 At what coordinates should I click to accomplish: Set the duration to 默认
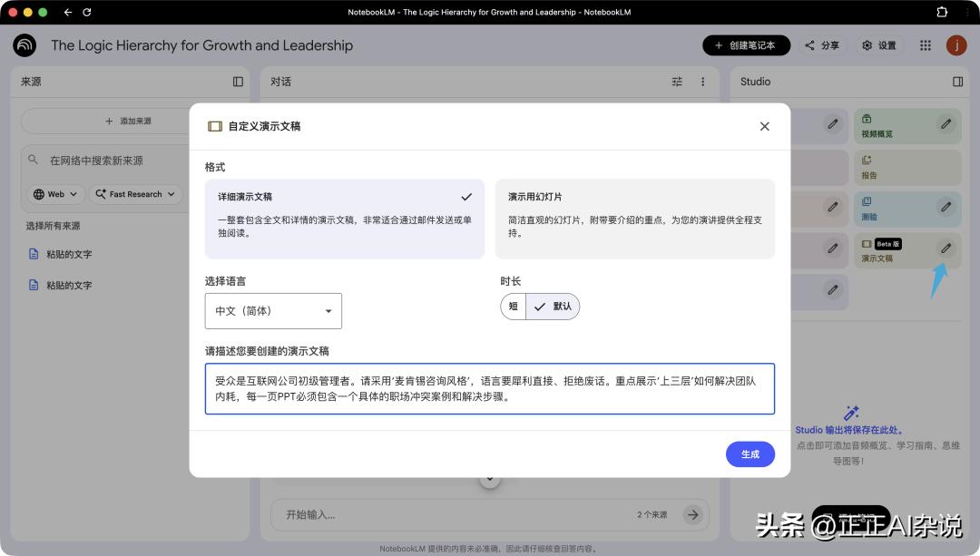coord(554,307)
